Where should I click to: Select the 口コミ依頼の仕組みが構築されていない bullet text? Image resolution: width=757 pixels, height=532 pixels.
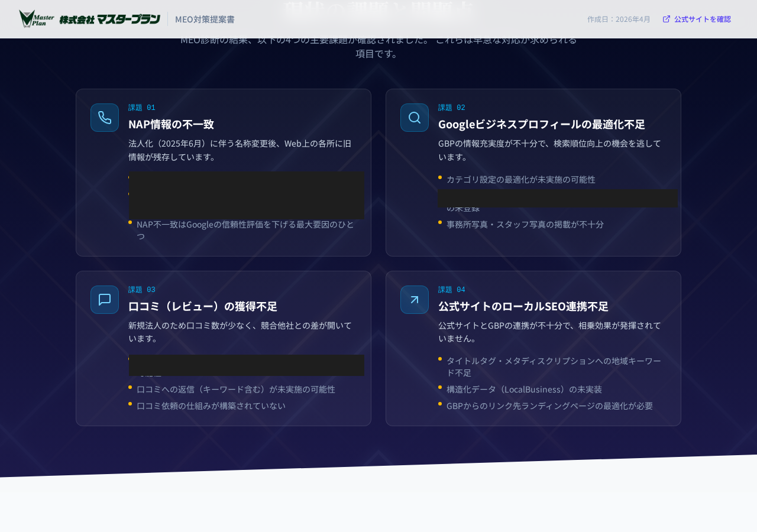(x=211, y=405)
